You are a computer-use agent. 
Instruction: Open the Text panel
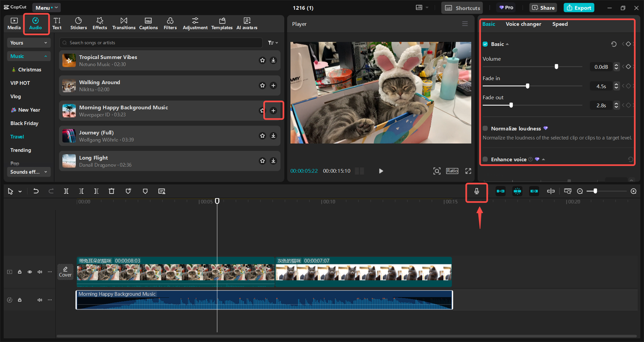57,23
